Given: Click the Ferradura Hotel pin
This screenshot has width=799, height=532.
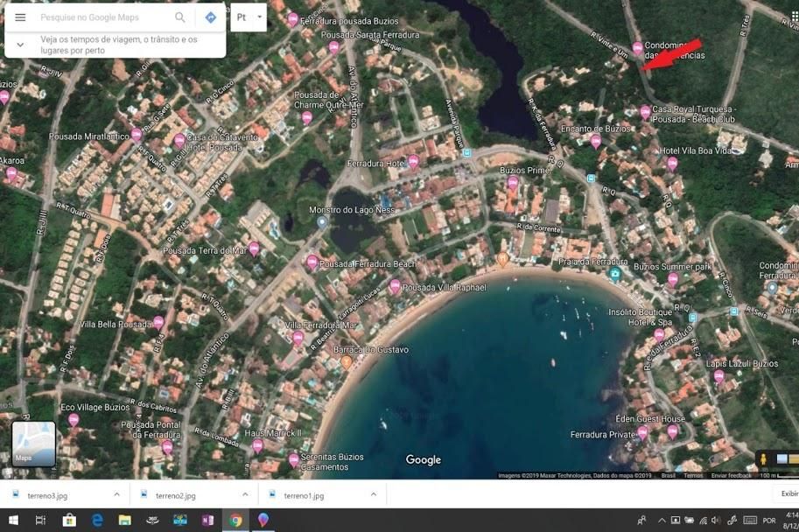Looking at the screenshot, I should pos(413,162).
